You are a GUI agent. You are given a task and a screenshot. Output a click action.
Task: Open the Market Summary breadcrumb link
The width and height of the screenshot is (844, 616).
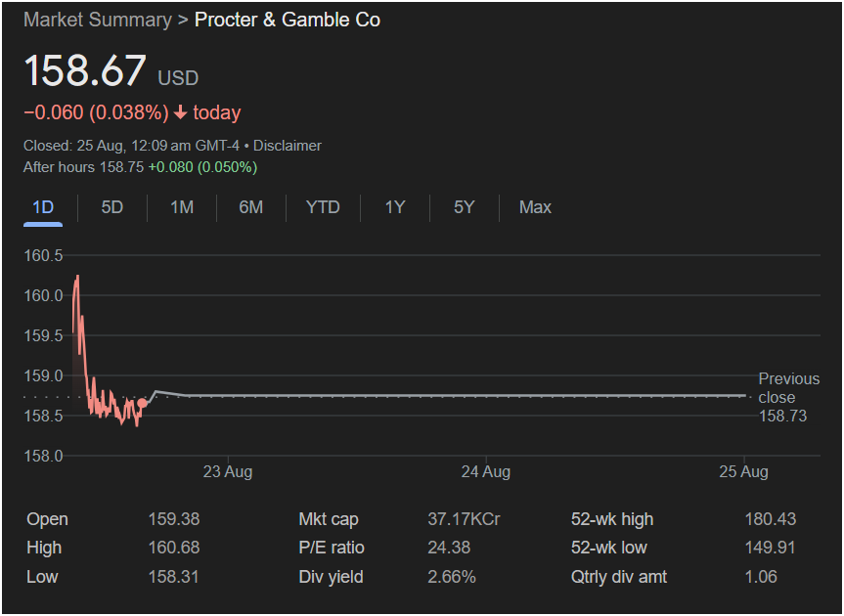coord(95,20)
